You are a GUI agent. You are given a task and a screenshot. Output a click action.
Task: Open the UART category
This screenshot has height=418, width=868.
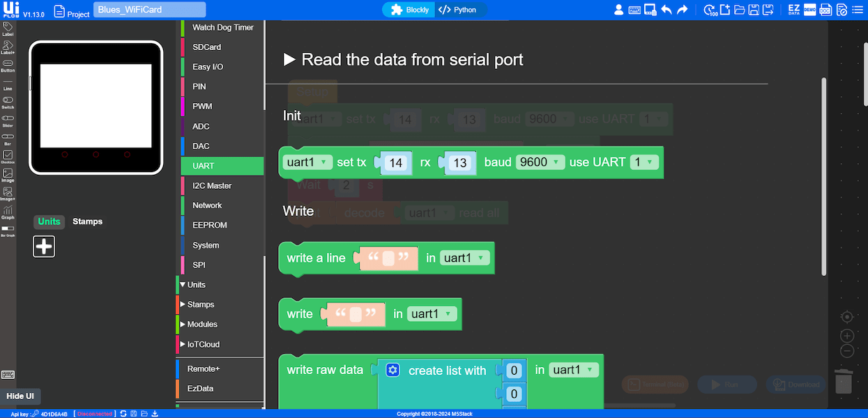point(222,166)
